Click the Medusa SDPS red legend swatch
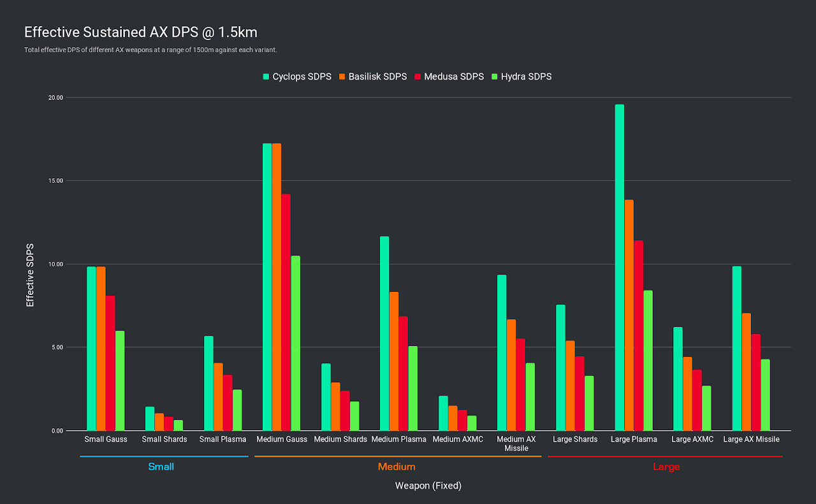This screenshot has height=504, width=816. (x=418, y=77)
